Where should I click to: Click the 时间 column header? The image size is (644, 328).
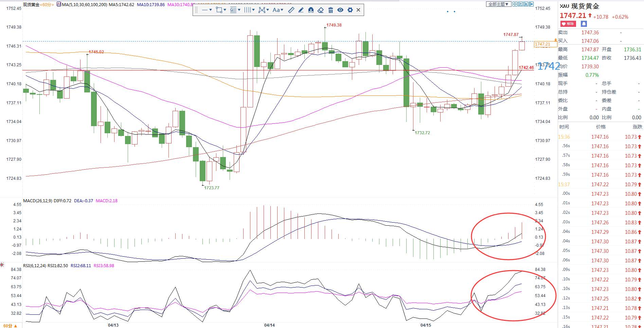pos(564,127)
